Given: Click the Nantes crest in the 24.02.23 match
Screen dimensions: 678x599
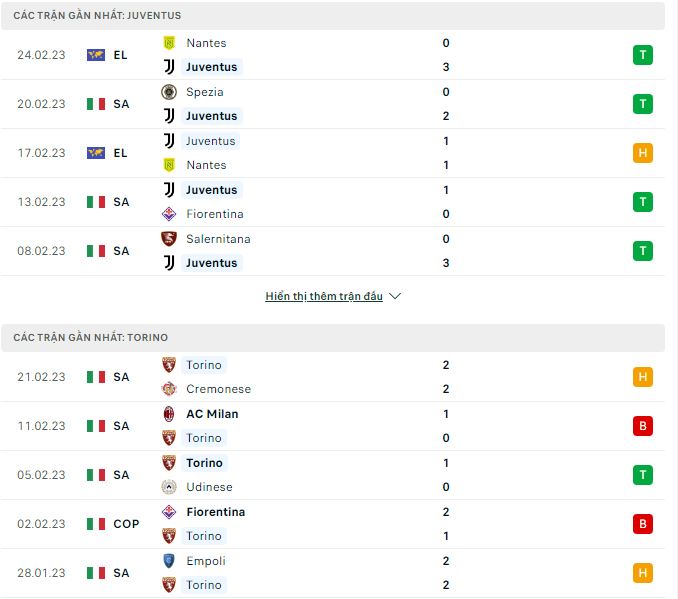Looking at the screenshot, I should pos(169,43).
